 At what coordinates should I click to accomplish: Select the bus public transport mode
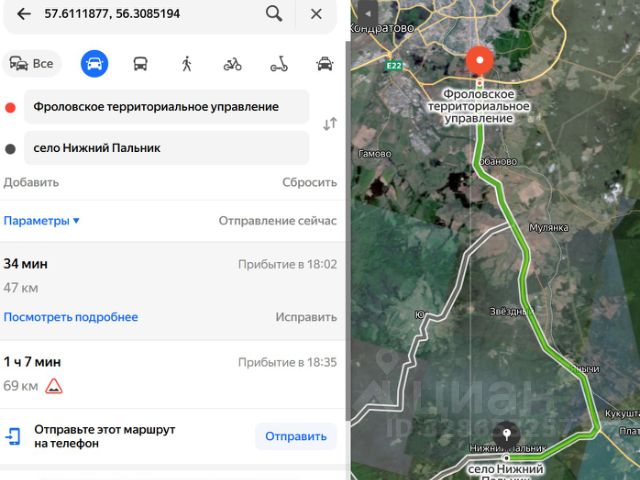140,64
